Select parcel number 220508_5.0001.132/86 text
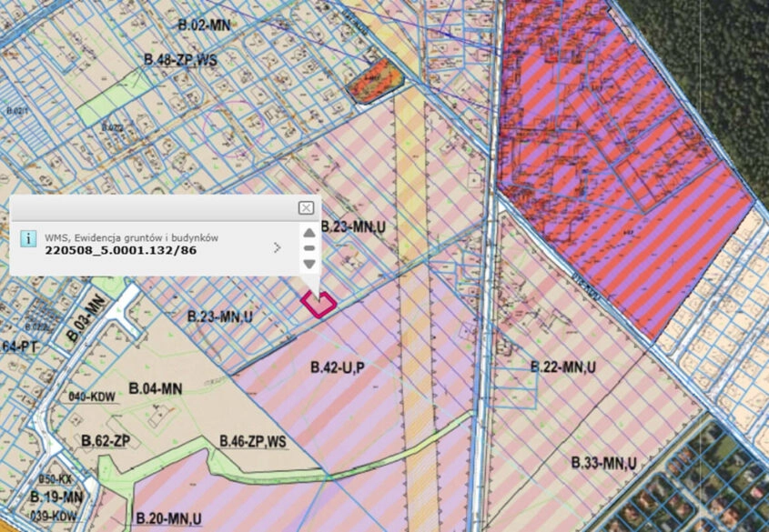Screen dimensions: 769x532 [120, 250]
